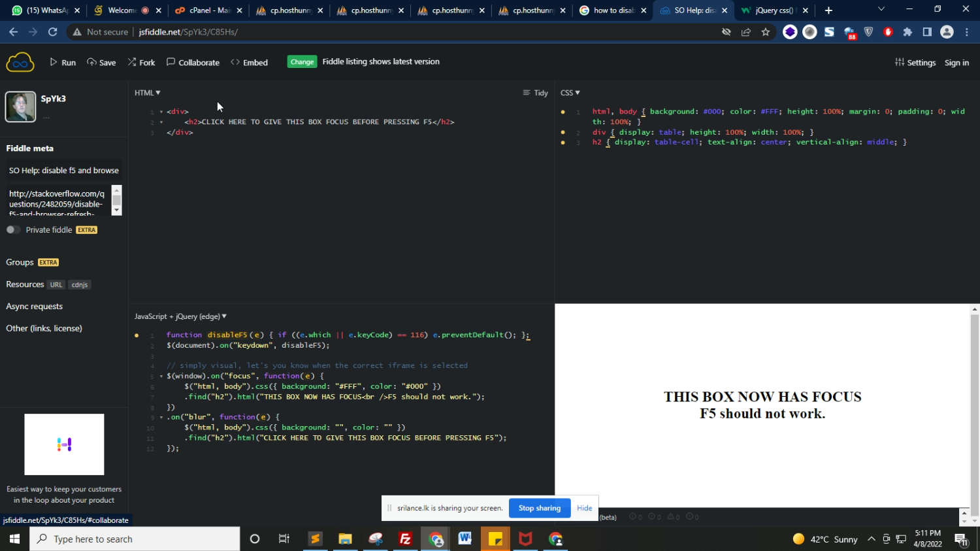The height and width of the screenshot is (551, 980).
Task: Bookmark this page with the star icon
Action: (766, 32)
